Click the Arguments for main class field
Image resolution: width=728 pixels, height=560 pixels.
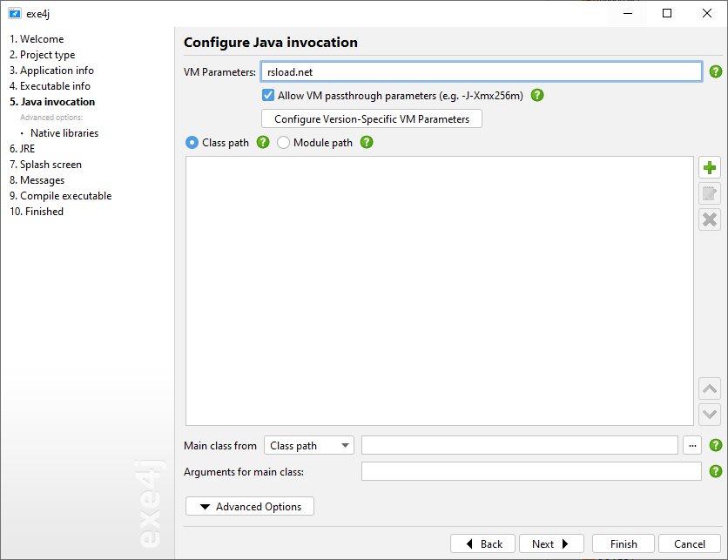click(531, 471)
